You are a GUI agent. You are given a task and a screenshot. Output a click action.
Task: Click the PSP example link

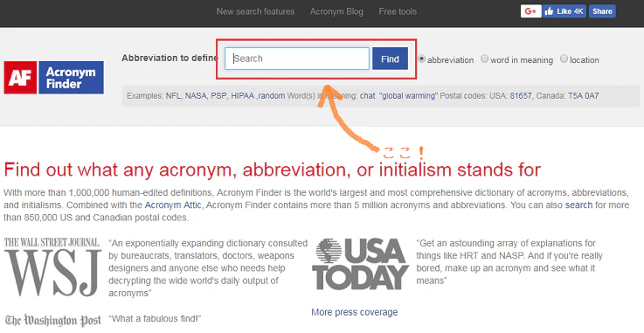(x=218, y=96)
